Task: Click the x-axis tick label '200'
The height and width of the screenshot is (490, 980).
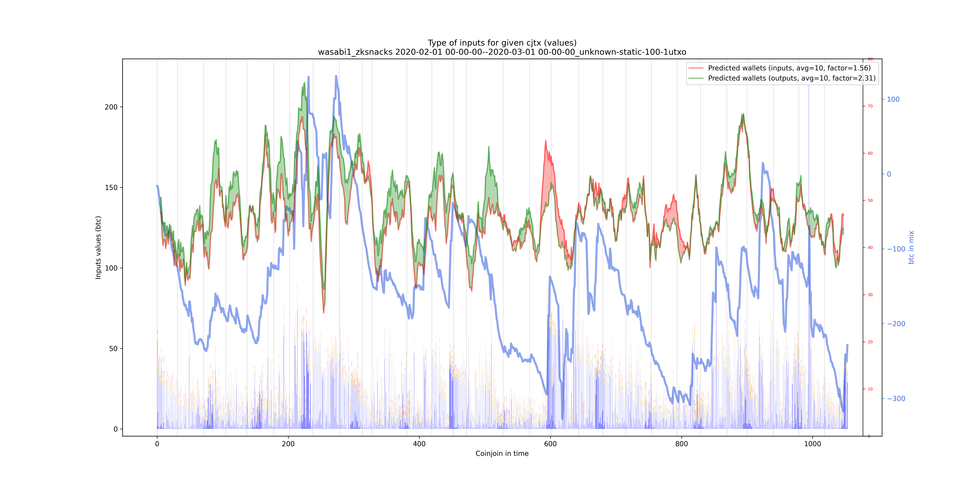Action: coord(288,444)
